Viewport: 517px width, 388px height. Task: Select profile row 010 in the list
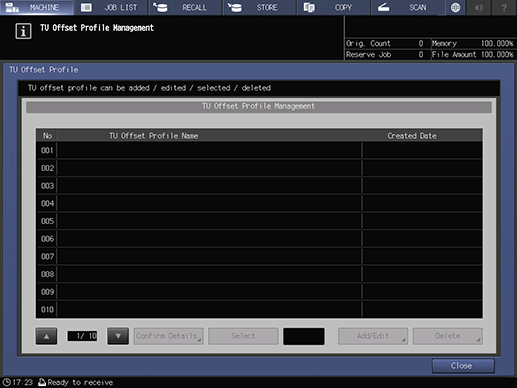(259, 309)
